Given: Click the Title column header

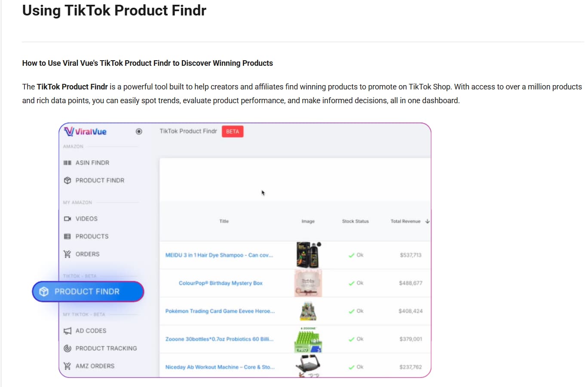Looking at the screenshot, I should tap(224, 221).
